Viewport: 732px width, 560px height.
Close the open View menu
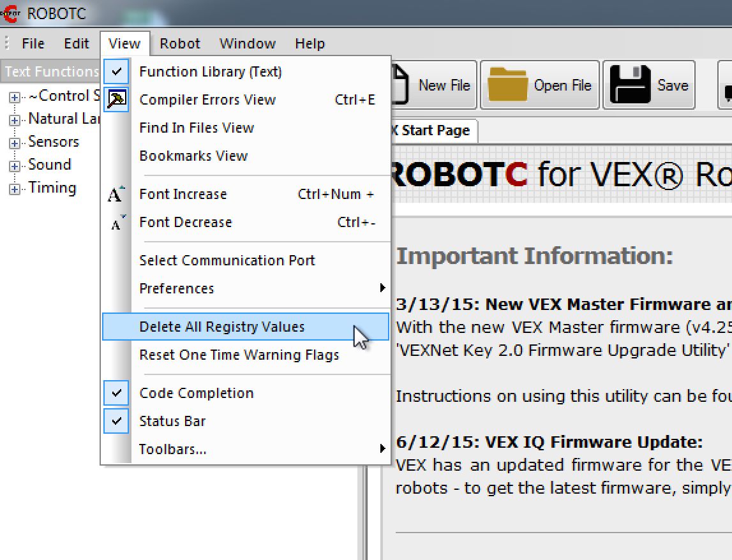pyautogui.click(x=124, y=43)
